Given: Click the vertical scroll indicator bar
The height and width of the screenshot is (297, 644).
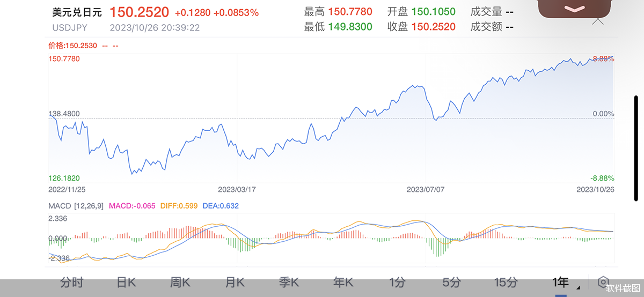Looking at the screenshot, I should pos(636,150).
